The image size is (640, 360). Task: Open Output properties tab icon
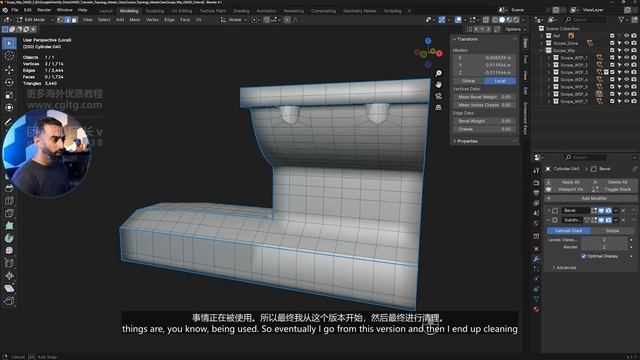point(536,193)
